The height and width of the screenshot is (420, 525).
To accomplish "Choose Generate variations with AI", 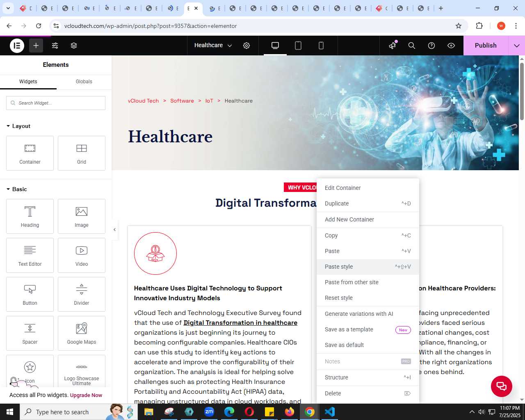I will (368, 314).
